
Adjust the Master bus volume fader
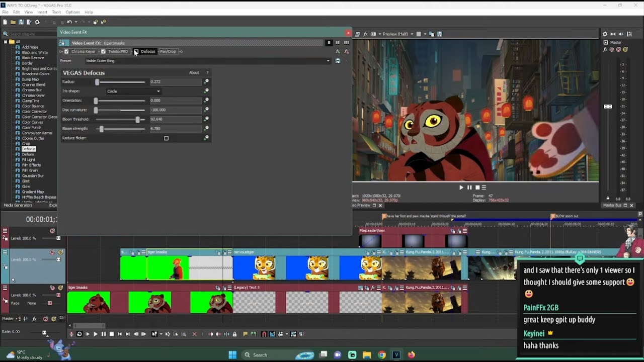point(608,107)
